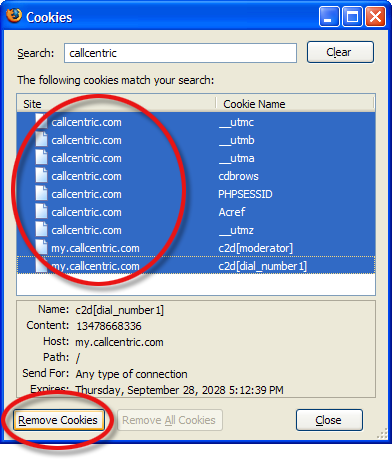Click the content value 13478668336
392x460 pixels.
click(x=109, y=326)
